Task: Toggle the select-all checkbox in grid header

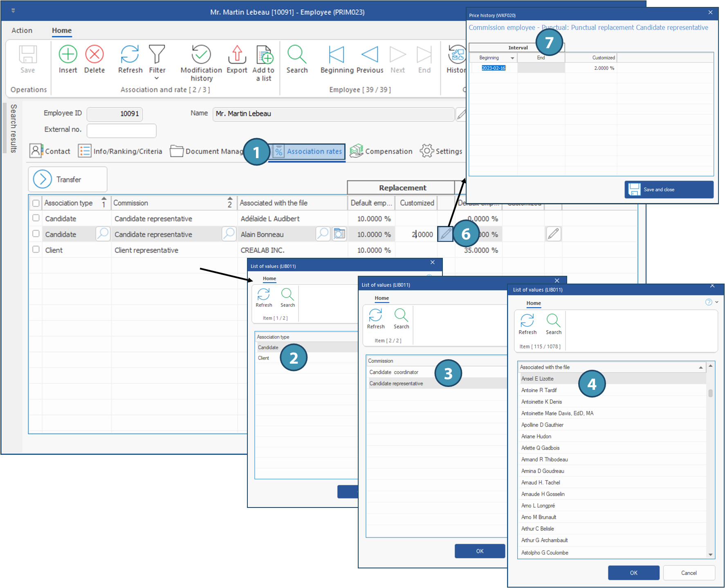Action: [36, 203]
